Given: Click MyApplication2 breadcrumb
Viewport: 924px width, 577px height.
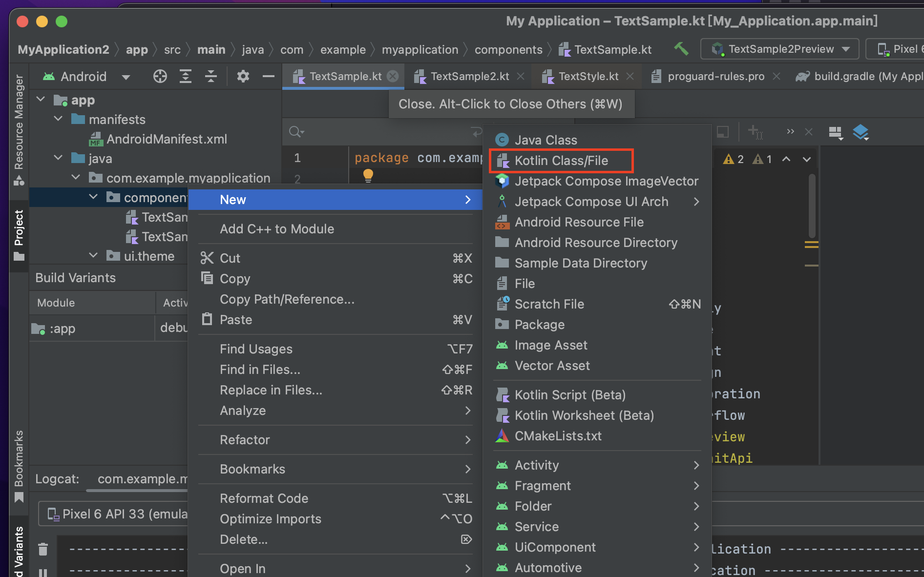Looking at the screenshot, I should pyautogui.click(x=63, y=49).
